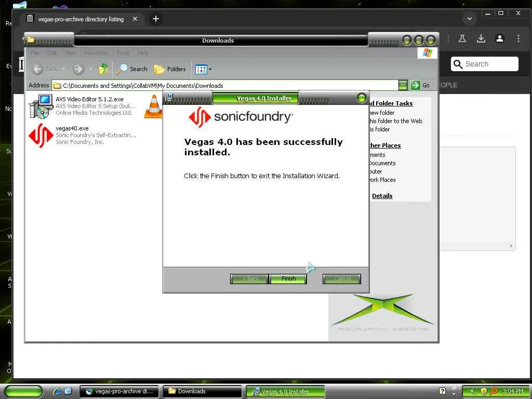Click the system clock showing 3:04 PM
This screenshot has height=399, width=532.
pyautogui.click(x=513, y=391)
